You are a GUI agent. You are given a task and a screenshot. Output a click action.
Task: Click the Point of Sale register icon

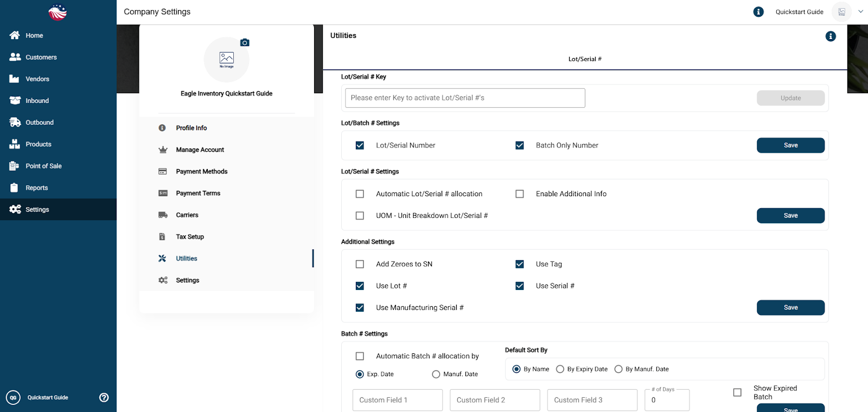pos(15,166)
